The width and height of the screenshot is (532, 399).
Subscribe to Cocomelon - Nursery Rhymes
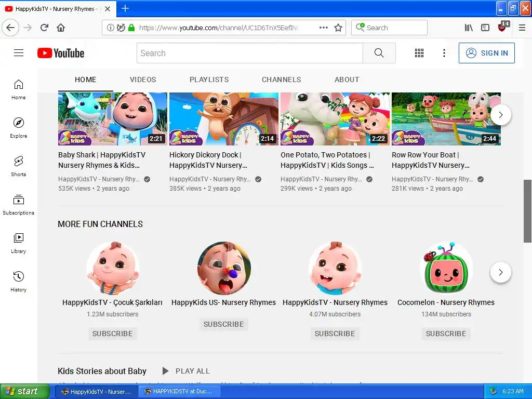pyautogui.click(x=446, y=334)
